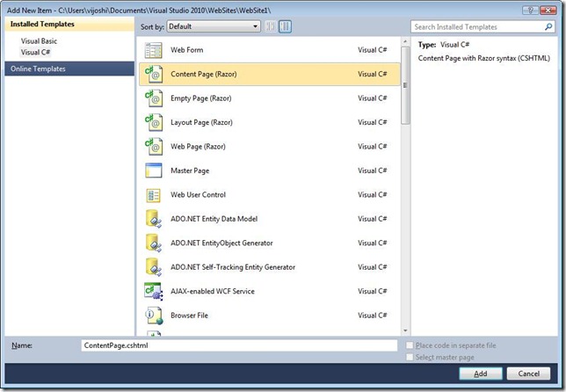Select the "Layout Page (Razor)" row text

(x=201, y=122)
